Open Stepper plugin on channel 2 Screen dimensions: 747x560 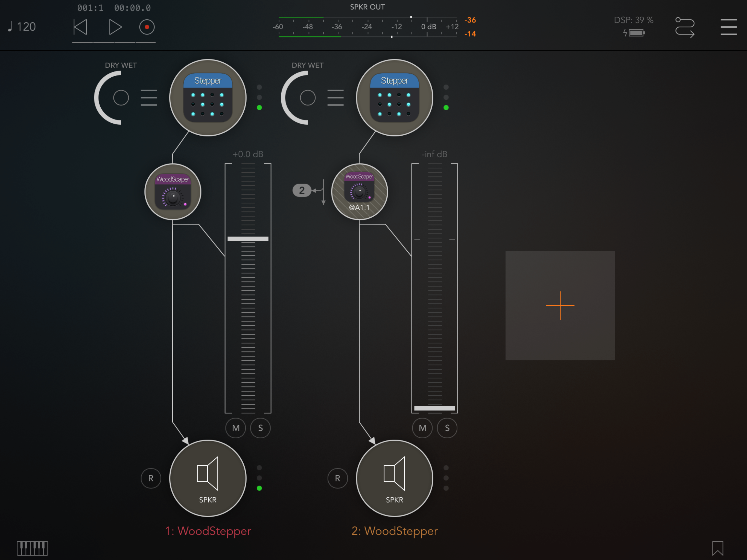pos(394,98)
